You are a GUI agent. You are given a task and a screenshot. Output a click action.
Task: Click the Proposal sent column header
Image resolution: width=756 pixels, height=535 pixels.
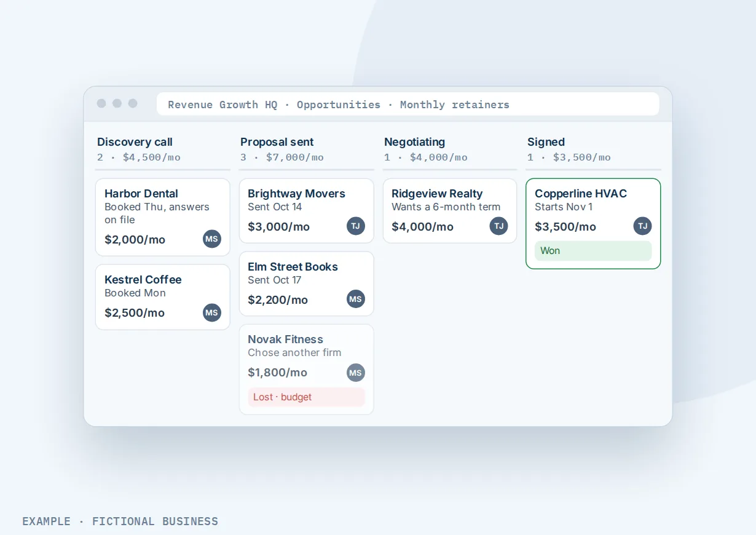coord(277,142)
